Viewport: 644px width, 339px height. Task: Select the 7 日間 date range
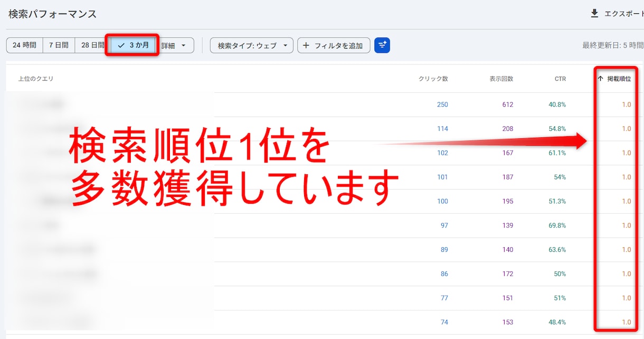[59, 45]
